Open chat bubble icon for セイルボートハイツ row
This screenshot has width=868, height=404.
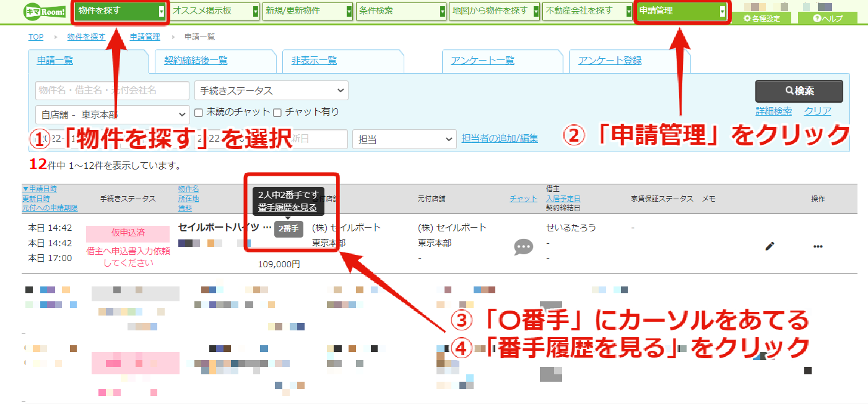click(x=524, y=247)
